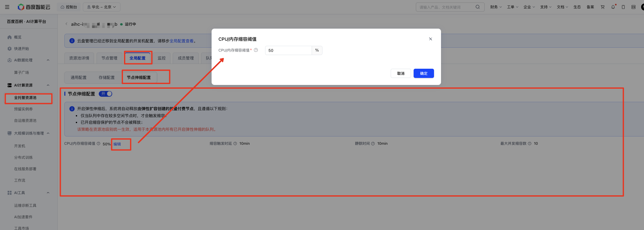The height and width of the screenshot is (230, 644).
Task: Open 开发机 in the sidebar
Action: pyautogui.click(x=19, y=146)
